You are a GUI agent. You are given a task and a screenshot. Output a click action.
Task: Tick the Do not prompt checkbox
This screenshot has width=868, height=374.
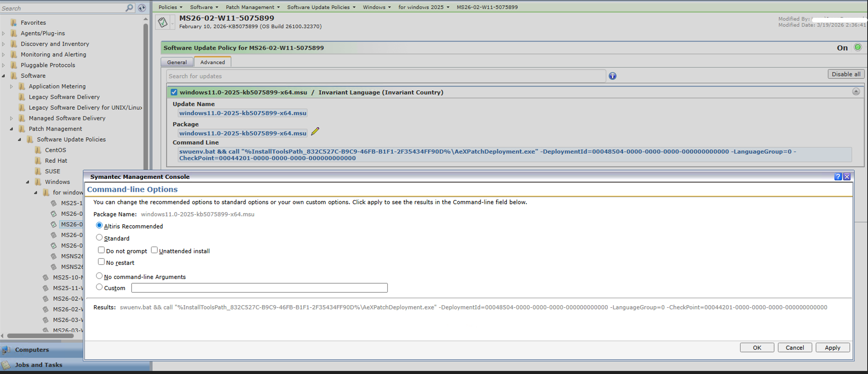click(x=101, y=250)
